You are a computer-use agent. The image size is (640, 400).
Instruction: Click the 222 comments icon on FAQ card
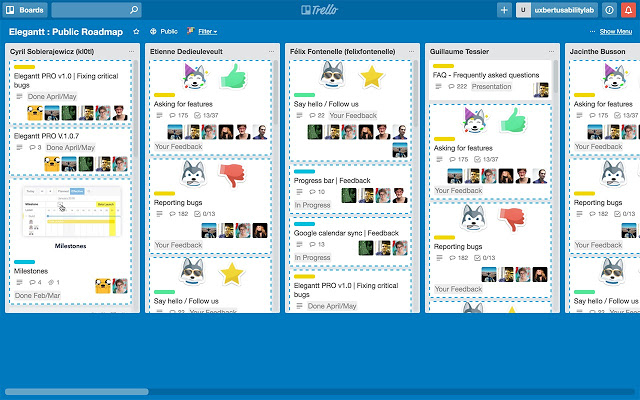[x=457, y=87]
